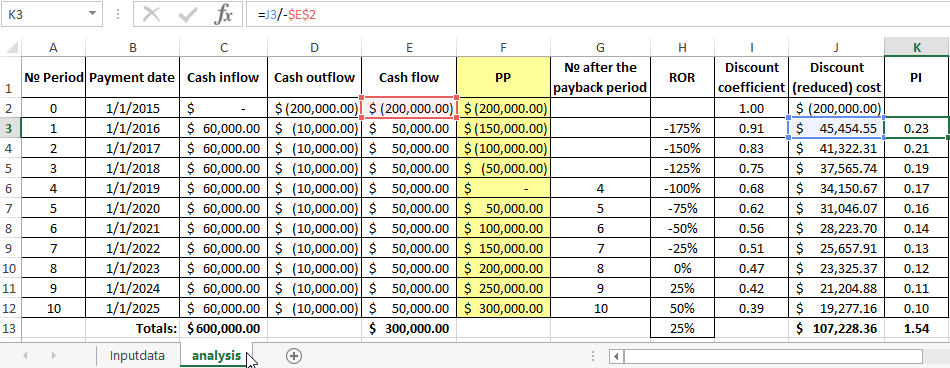Select the total inflow $600,000.00 cell

(224, 329)
